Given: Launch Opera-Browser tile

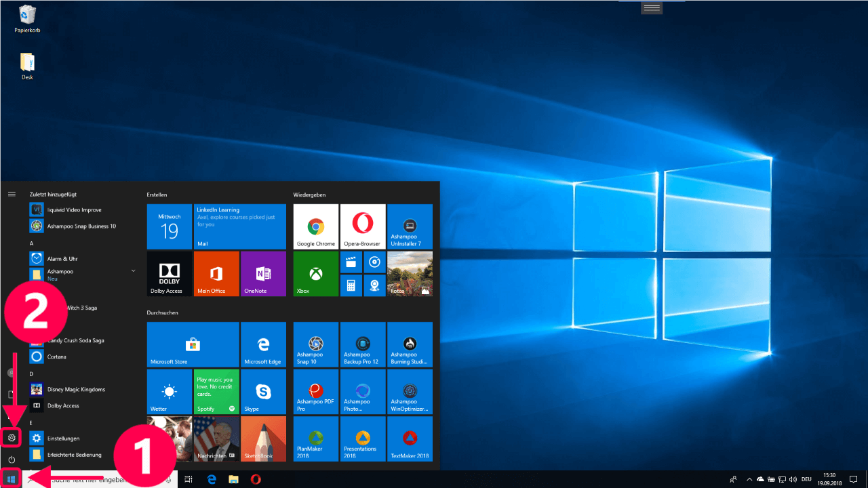Looking at the screenshot, I should (x=363, y=226).
